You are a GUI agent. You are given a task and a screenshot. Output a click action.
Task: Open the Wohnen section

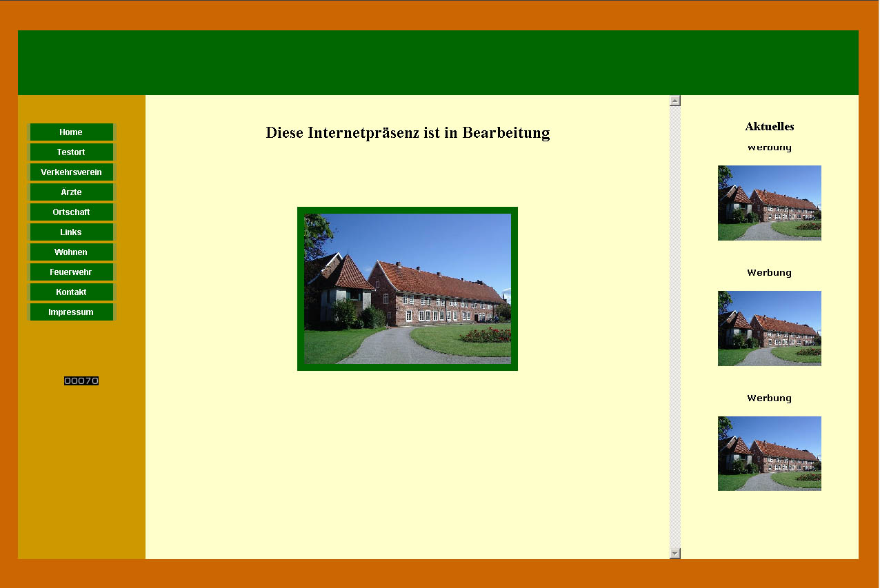click(x=71, y=252)
